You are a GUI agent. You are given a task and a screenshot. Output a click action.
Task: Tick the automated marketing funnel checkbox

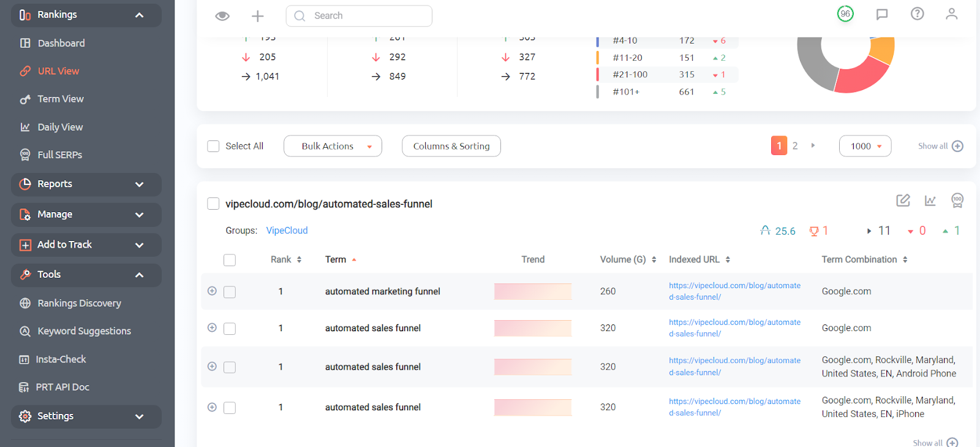tap(230, 292)
